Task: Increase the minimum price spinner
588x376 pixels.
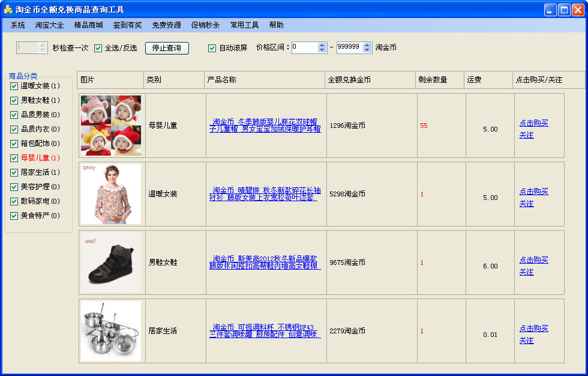Action: click(322, 45)
